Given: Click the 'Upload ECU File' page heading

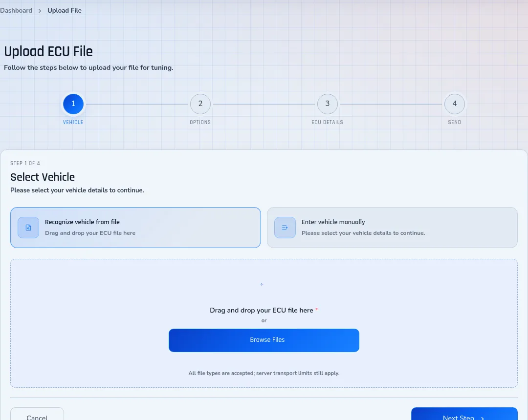Looking at the screenshot, I should (x=48, y=51).
